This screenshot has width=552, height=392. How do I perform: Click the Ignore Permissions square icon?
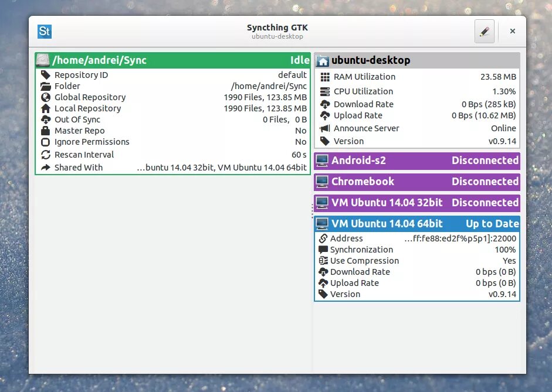coord(45,142)
